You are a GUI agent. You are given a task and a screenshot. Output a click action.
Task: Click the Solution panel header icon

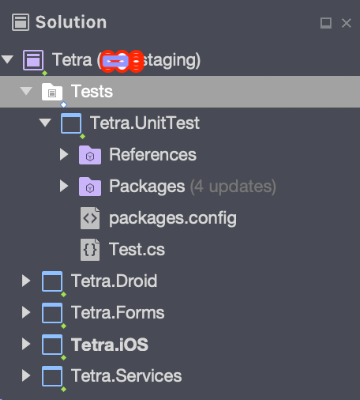click(x=20, y=22)
